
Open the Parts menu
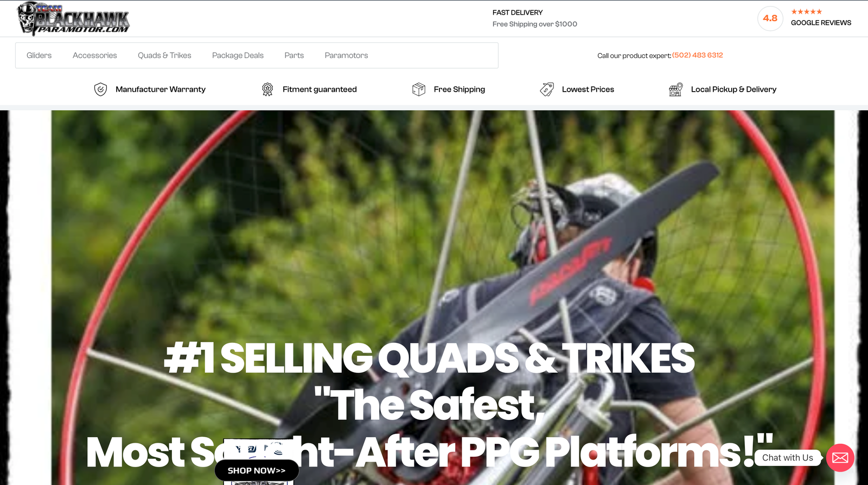pos(294,55)
